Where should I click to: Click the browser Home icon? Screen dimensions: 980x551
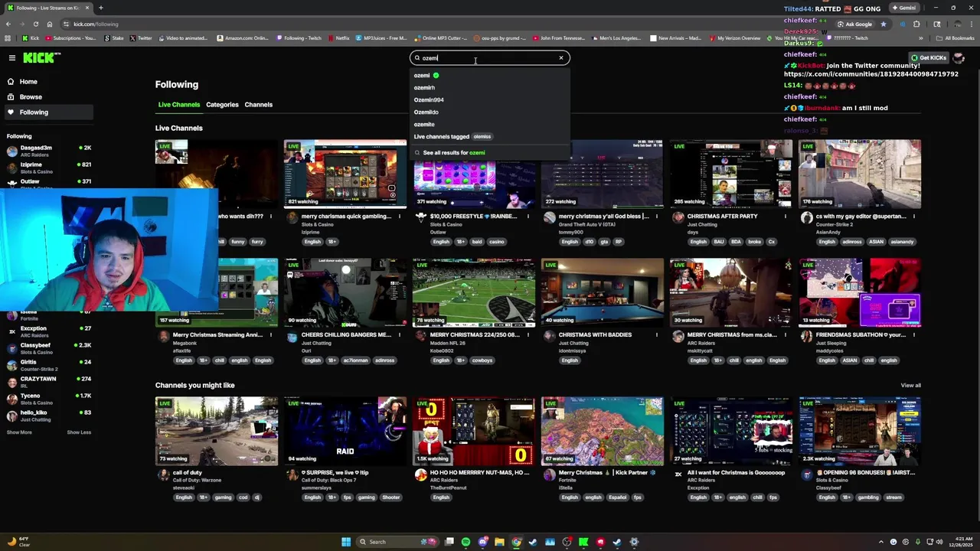[50, 24]
